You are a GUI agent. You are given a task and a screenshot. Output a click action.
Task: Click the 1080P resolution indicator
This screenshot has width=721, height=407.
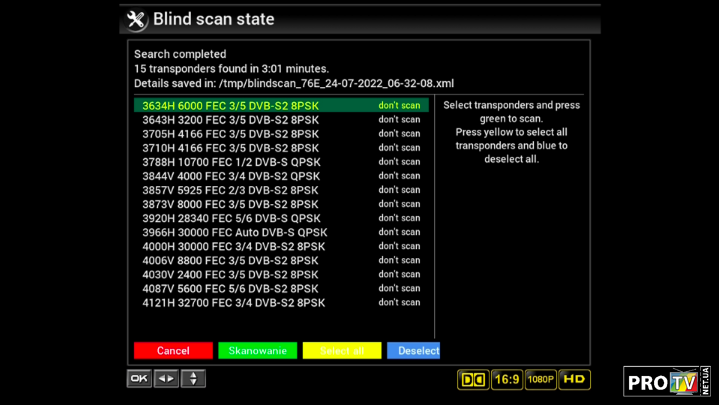tap(540, 380)
